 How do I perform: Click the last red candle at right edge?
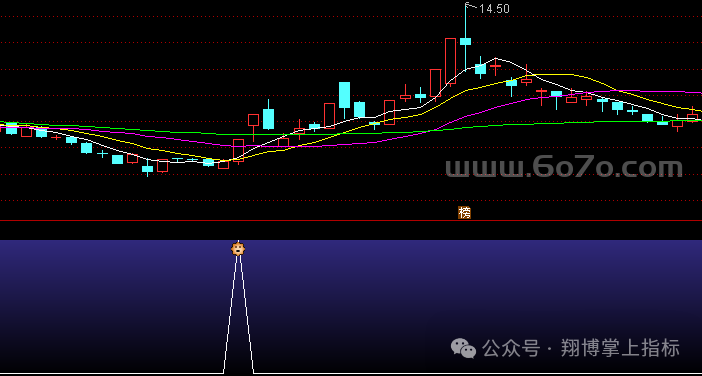(x=692, y=115)
